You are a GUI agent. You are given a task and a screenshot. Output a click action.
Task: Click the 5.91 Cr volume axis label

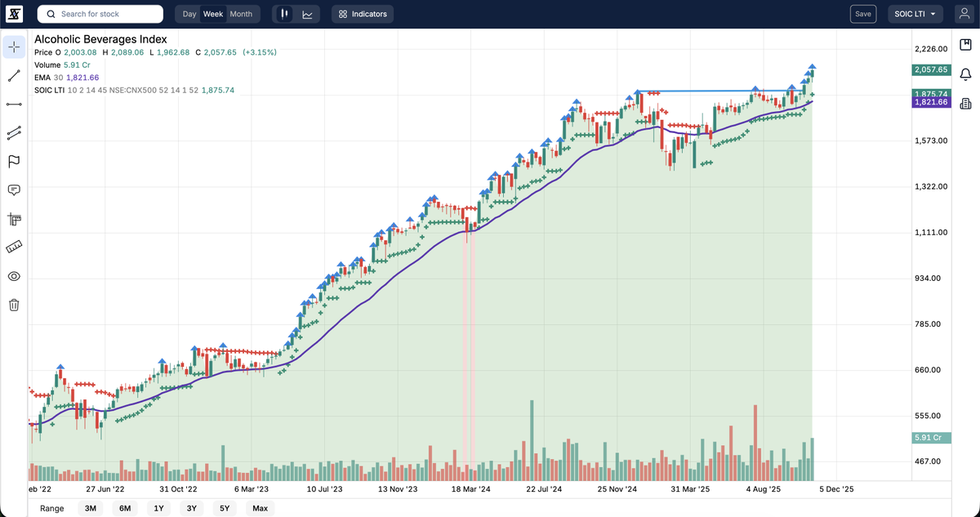[x=931, y=438]
